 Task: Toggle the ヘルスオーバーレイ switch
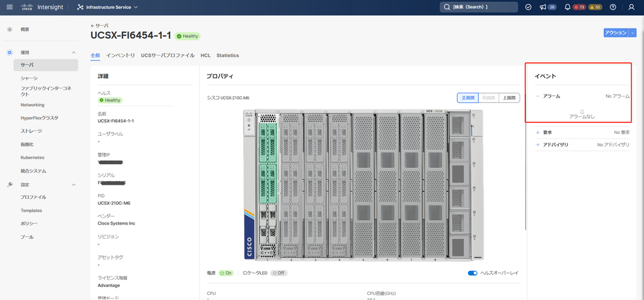coord(473,273)
